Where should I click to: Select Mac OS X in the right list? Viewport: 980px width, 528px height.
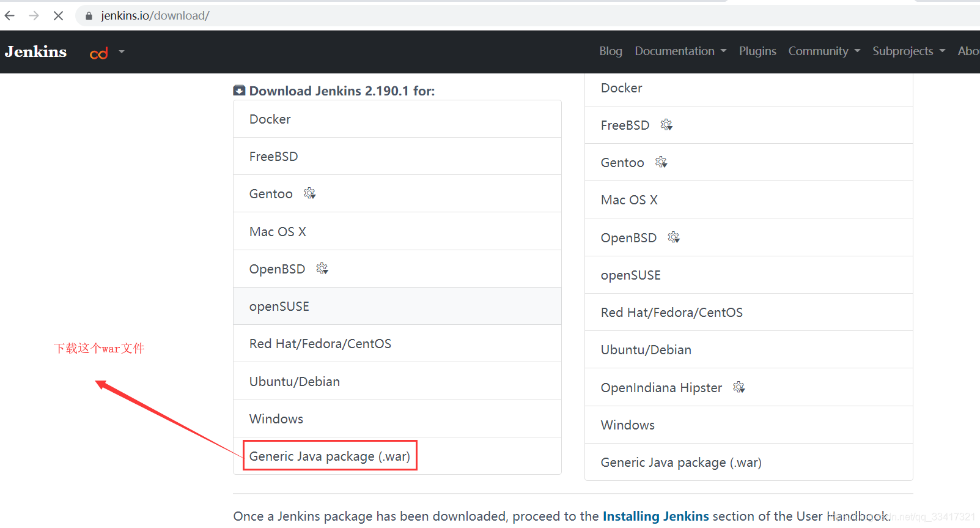749,200
